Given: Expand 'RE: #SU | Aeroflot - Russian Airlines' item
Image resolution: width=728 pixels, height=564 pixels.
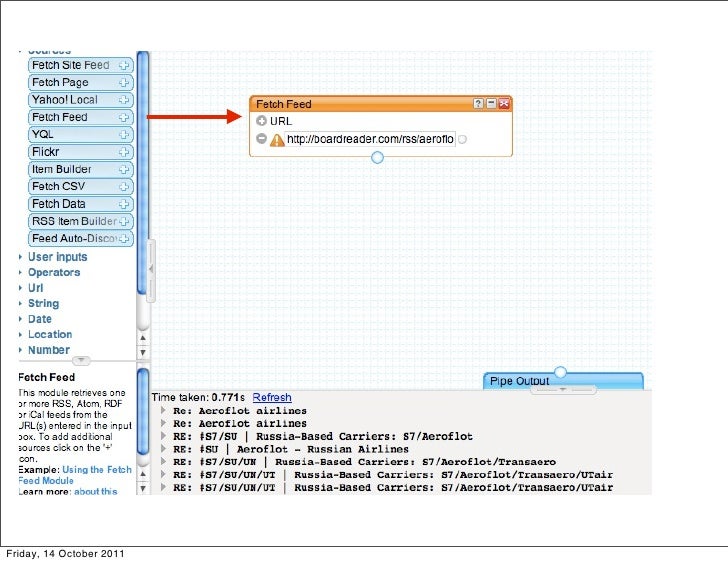Looking at the screenshot, I should [163, 449].
